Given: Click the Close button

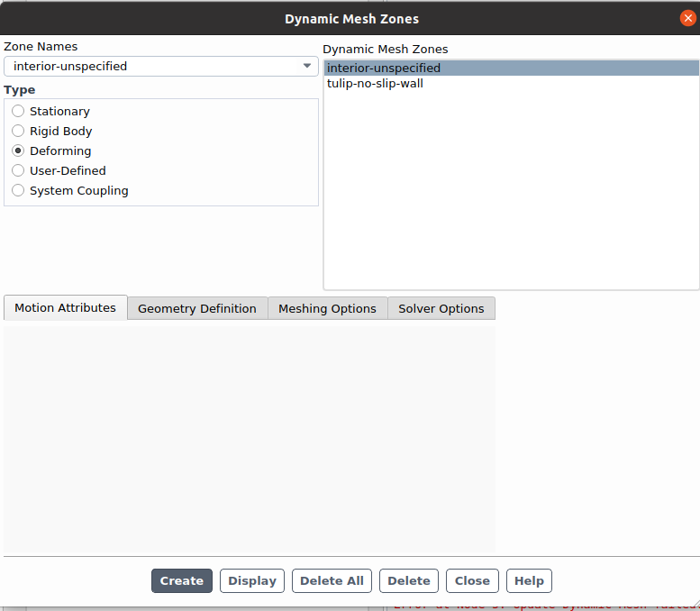Looking at the screenshot, I should coord(472,580).
